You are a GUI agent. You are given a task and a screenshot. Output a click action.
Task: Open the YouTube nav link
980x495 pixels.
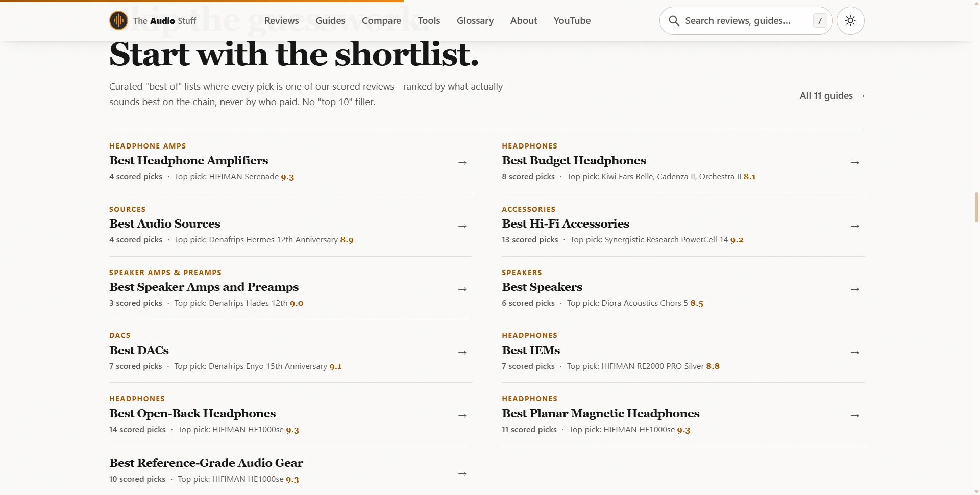tap(572, 20)
